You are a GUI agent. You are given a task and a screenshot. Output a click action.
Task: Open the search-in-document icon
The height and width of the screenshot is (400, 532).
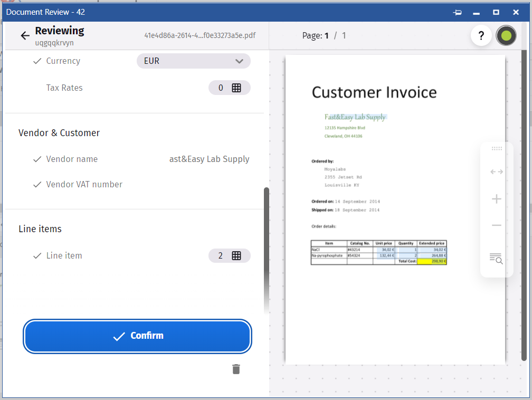pos(496,258)
